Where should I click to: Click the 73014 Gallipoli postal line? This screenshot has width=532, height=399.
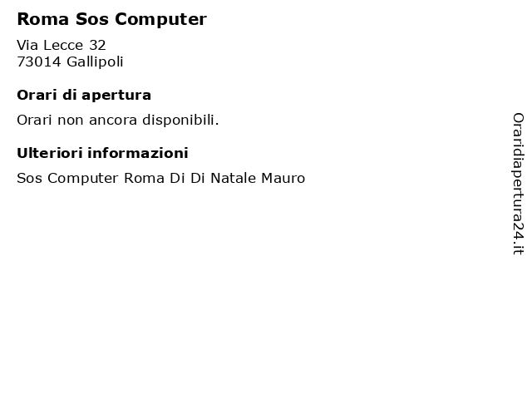point(70,62)
